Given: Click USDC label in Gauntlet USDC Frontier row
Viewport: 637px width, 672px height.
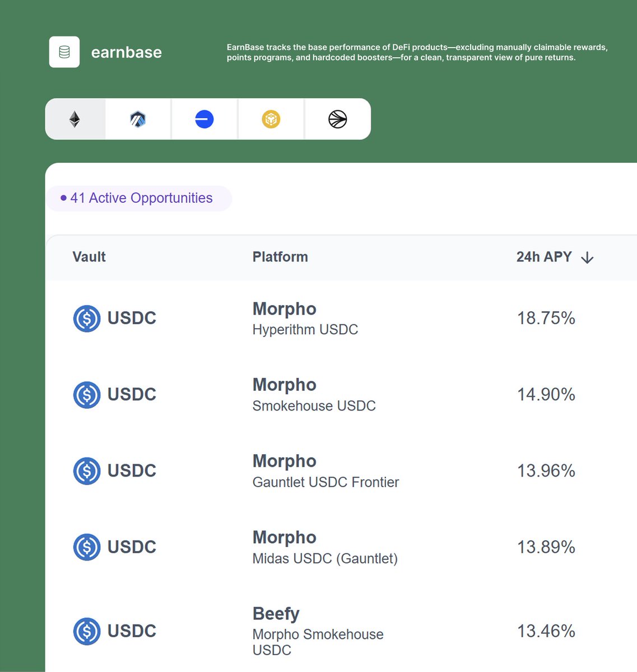Looking at the screenshot, I should 132,470.
